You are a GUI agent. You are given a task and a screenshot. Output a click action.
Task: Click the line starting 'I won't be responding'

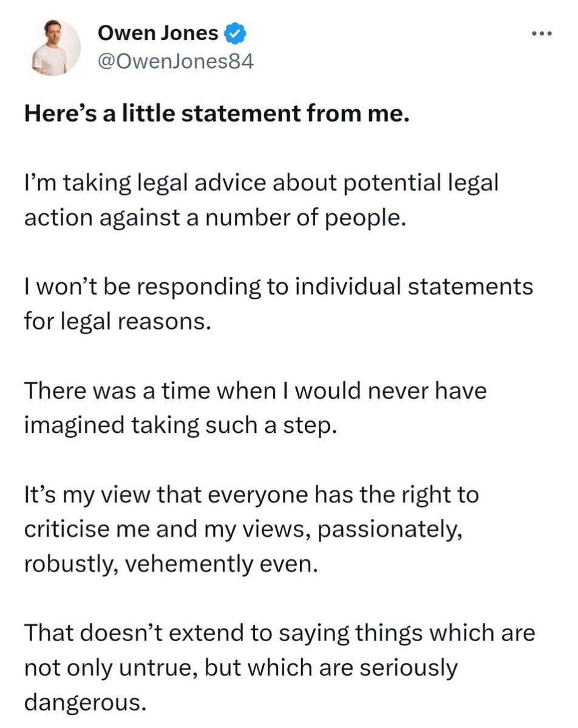point(279,287)
